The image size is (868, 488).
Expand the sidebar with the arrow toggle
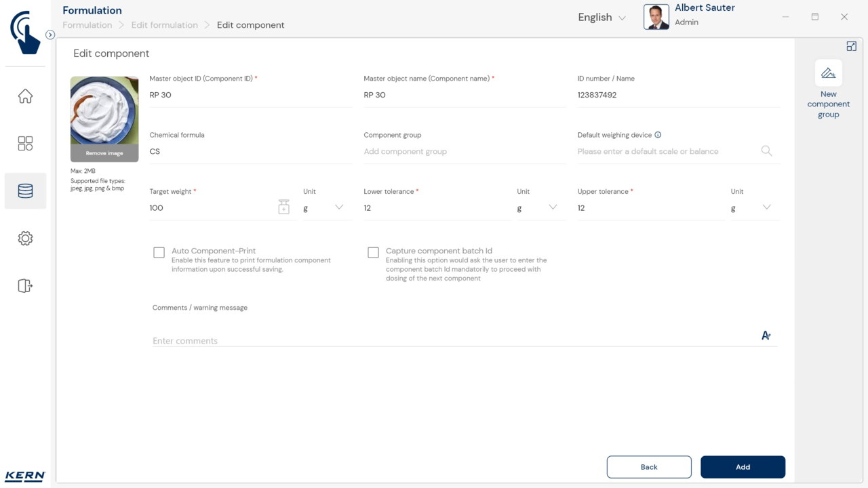[x=50, y=35]
